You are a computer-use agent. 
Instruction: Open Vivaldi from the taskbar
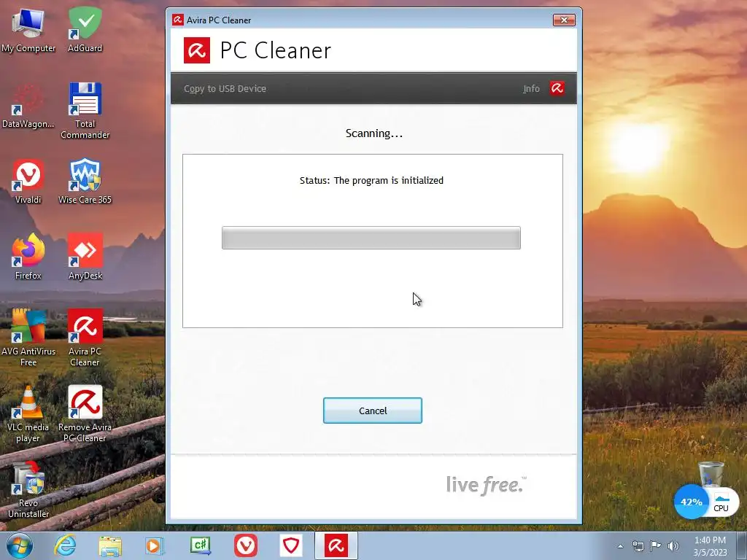tap(246, 545)
